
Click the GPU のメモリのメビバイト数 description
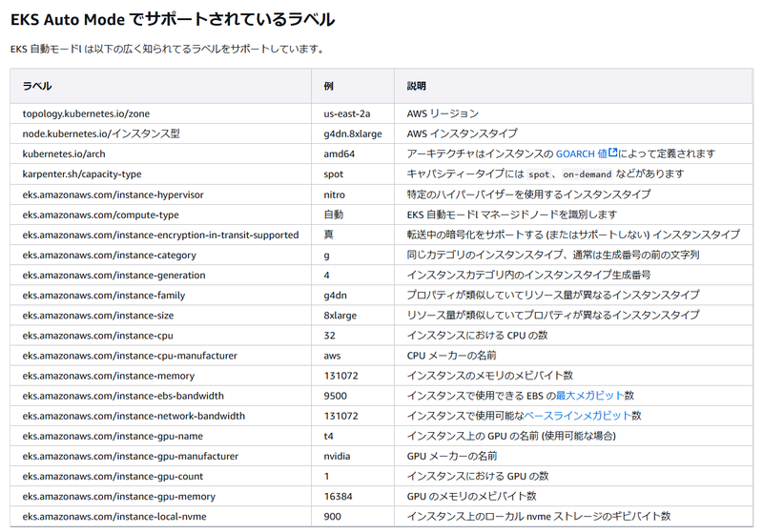click(471, 497)
